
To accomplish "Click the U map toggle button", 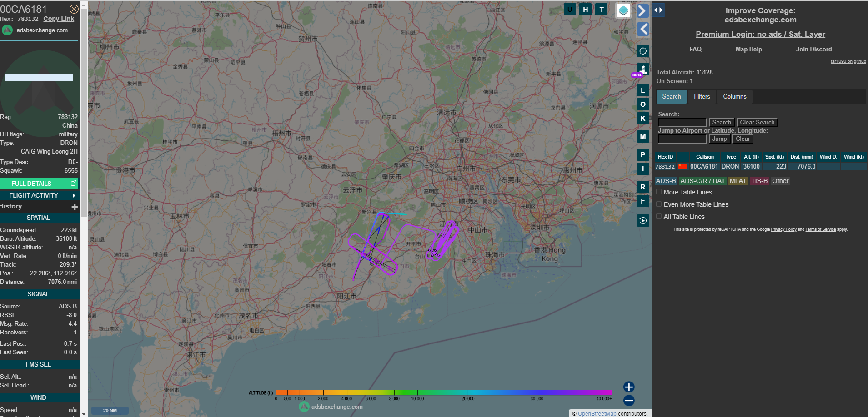I will (570, 9).
